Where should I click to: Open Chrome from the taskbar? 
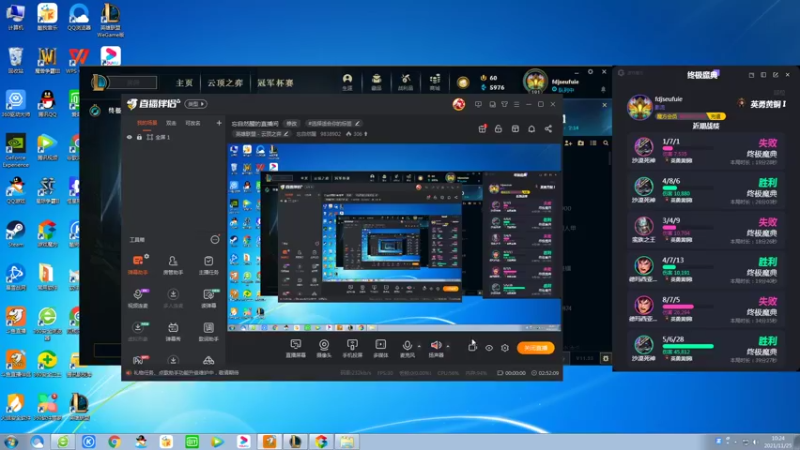point(114,441)
